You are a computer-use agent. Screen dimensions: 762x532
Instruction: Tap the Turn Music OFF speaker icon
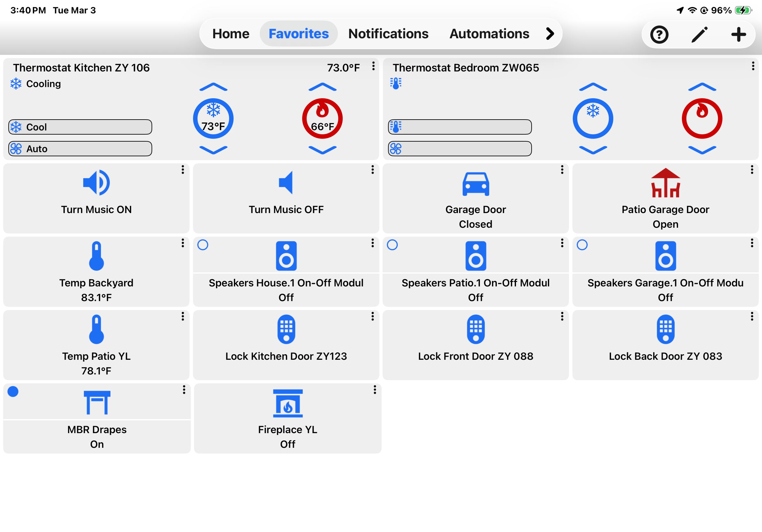(286, 183)
